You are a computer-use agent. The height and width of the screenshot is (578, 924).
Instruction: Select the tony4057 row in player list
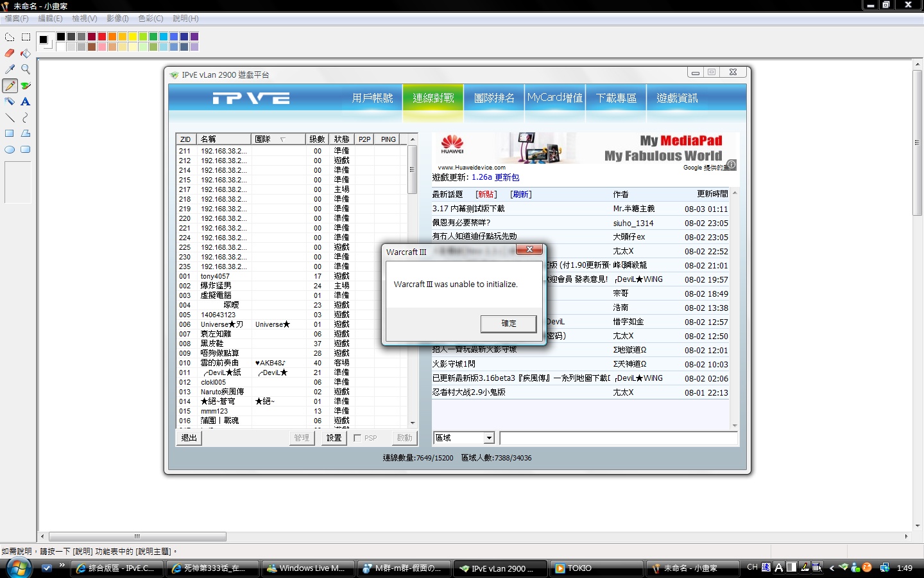click(x=292, y=276)
